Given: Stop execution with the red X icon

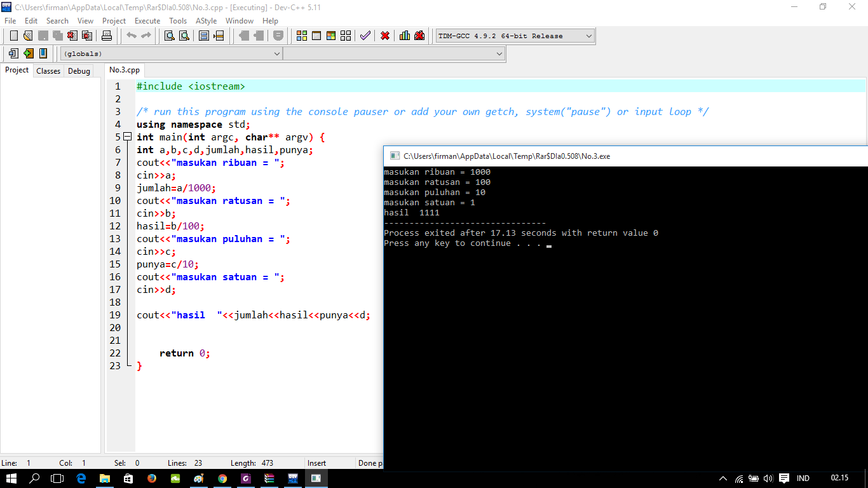Looking at the screenshot, I should click(x=385, y=36).
